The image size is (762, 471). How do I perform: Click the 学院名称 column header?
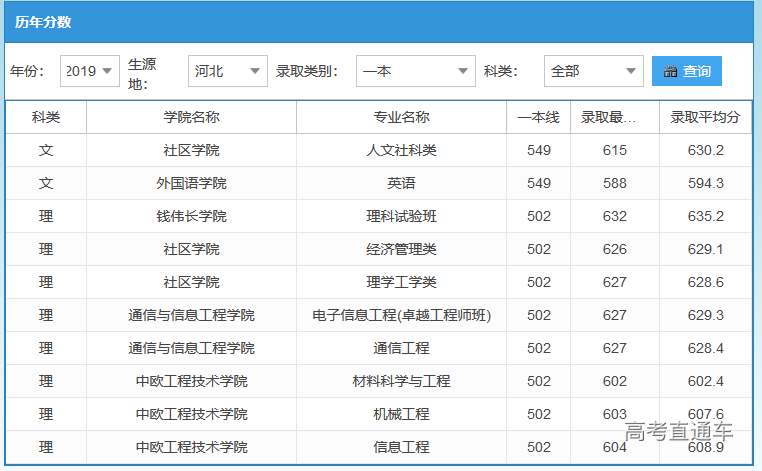click(x=191, y=117)
